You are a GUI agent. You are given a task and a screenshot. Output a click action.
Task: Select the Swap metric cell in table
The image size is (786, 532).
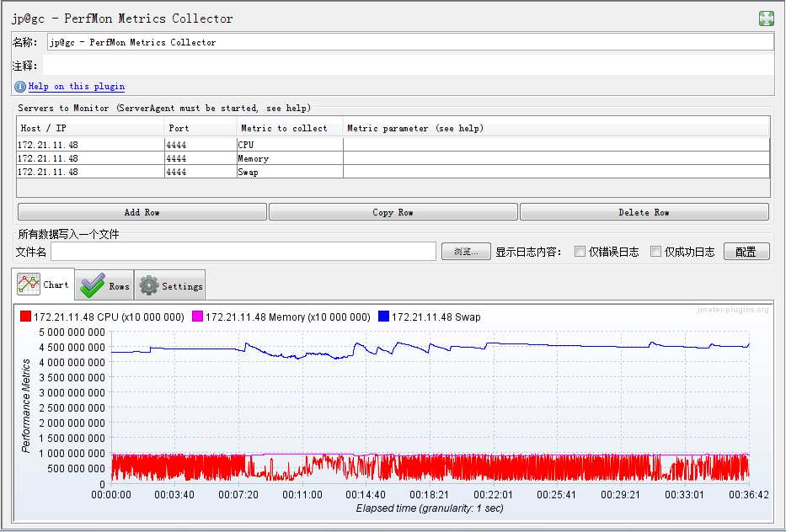point(290,172)
